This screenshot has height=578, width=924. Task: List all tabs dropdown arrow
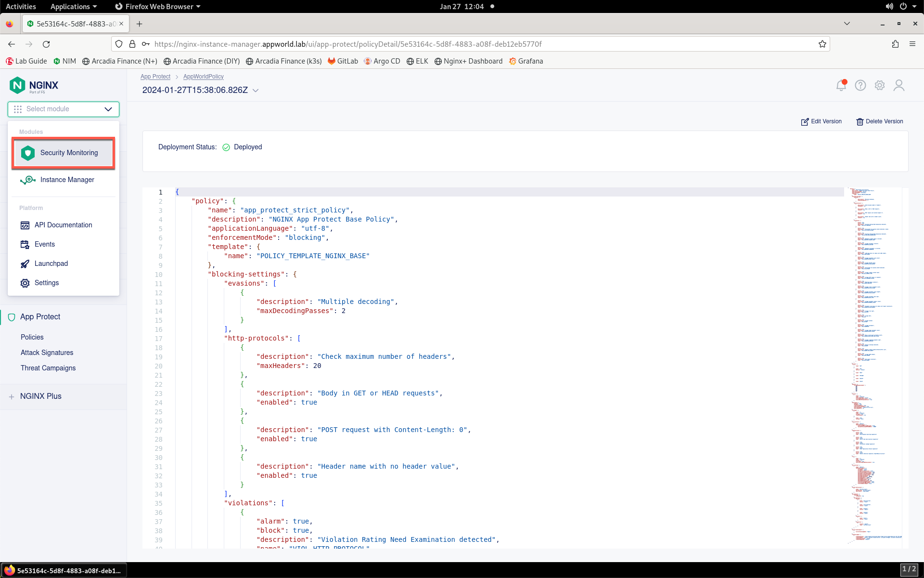(847, 24)
